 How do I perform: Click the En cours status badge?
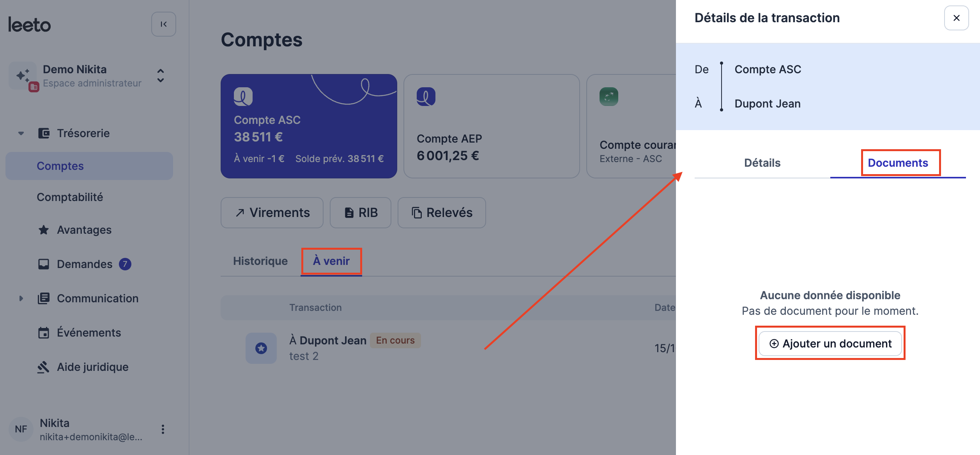(395, 340)
